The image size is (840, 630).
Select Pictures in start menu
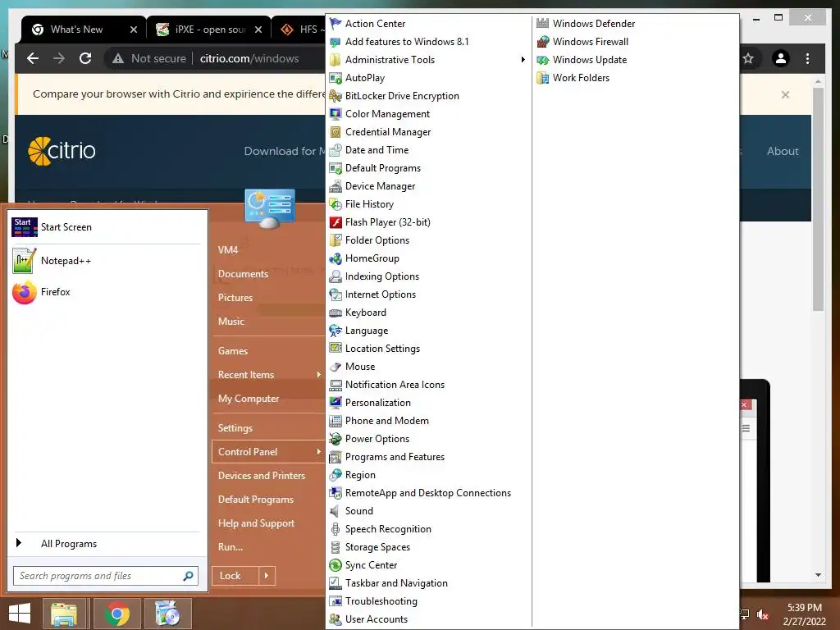235,297
